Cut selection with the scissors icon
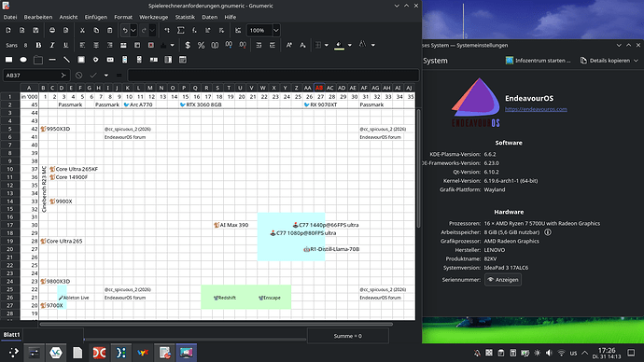 tap(82, 31)
